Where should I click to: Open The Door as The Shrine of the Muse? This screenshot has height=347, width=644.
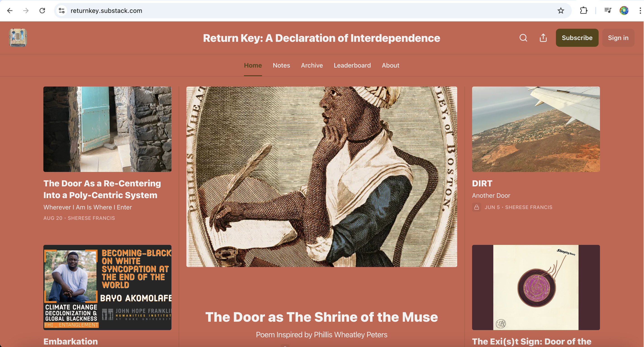point(321,317)
